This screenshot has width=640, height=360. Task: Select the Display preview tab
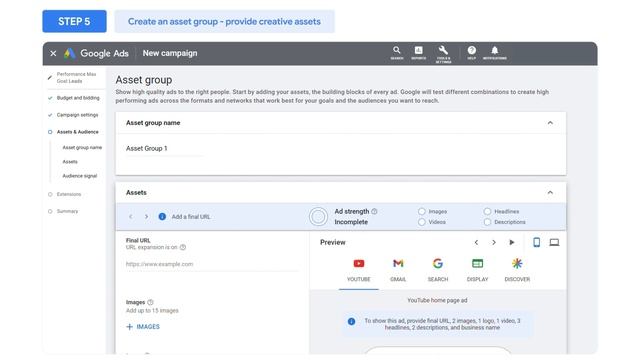point(478,271)
